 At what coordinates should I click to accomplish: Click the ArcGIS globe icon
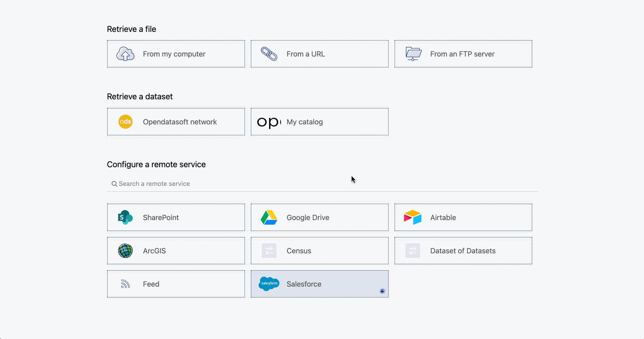click(x=125, y=251)
